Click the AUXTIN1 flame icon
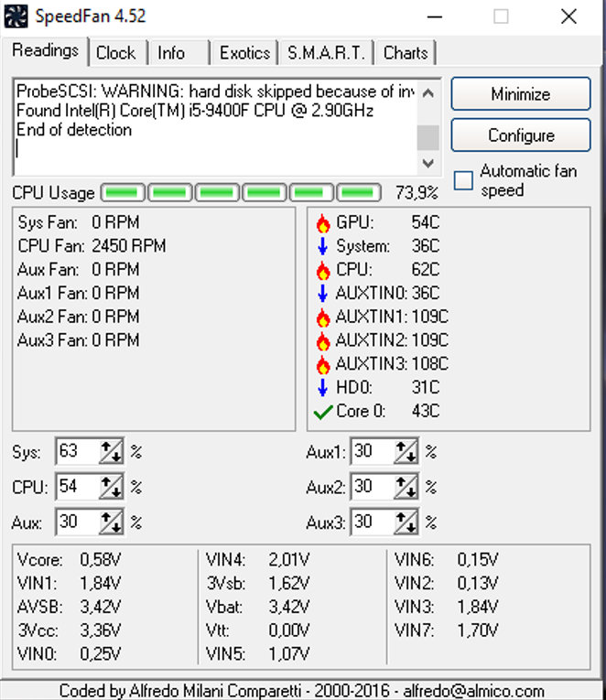Viewport: 606px width, 700px height. 323,317
